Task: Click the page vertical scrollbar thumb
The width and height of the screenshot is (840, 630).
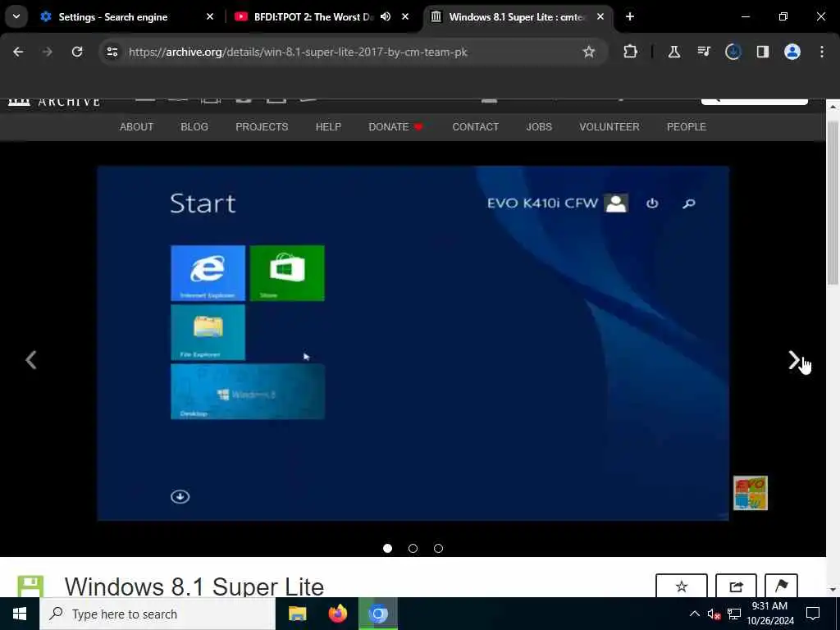Action: click(833, 203)
